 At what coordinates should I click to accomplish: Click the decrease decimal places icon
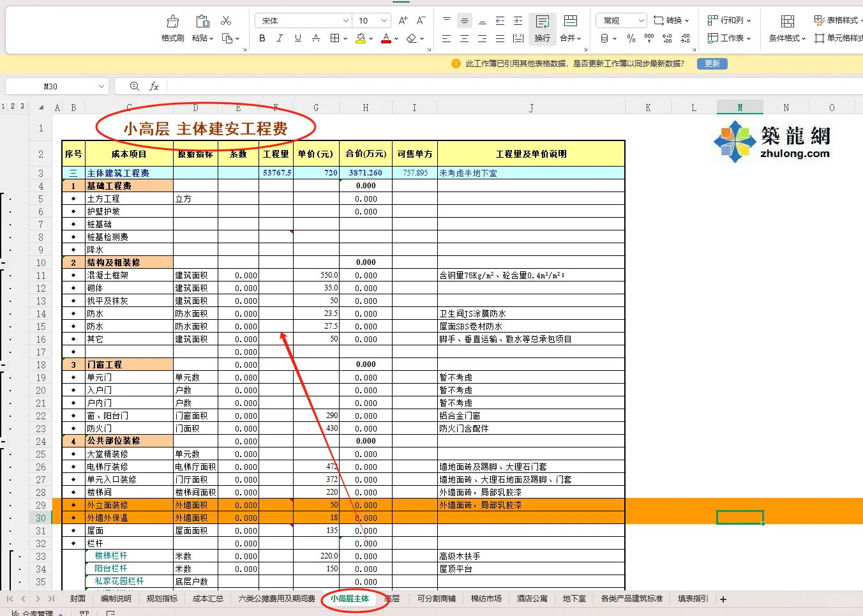pyautogui.click(x=685, y=38)
